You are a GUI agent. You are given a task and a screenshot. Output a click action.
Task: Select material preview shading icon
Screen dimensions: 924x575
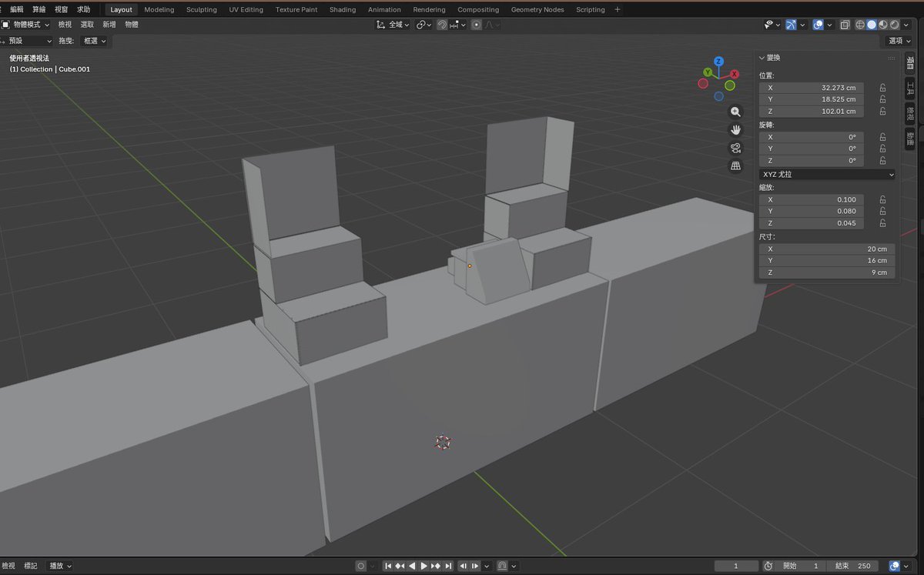[x=883, y=25]
